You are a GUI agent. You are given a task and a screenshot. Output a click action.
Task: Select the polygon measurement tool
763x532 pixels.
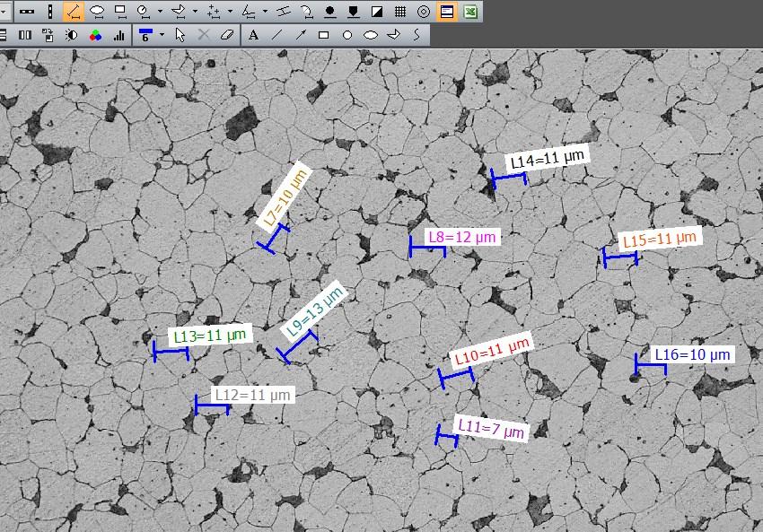click(179, 11)
